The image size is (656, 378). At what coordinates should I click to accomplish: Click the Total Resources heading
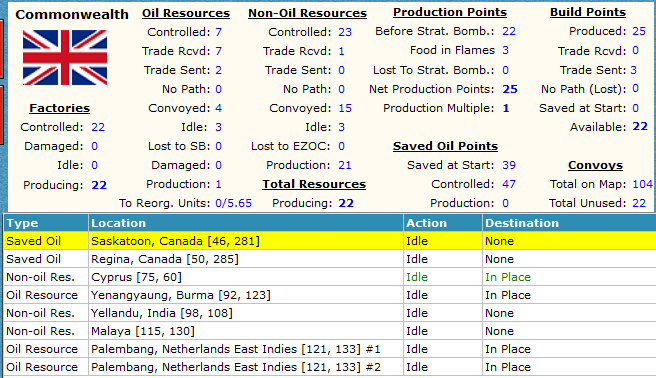[x=314, y=184]
